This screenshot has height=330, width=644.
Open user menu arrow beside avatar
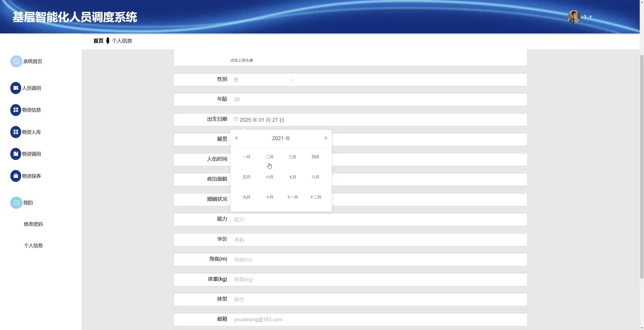coord(590,17)
